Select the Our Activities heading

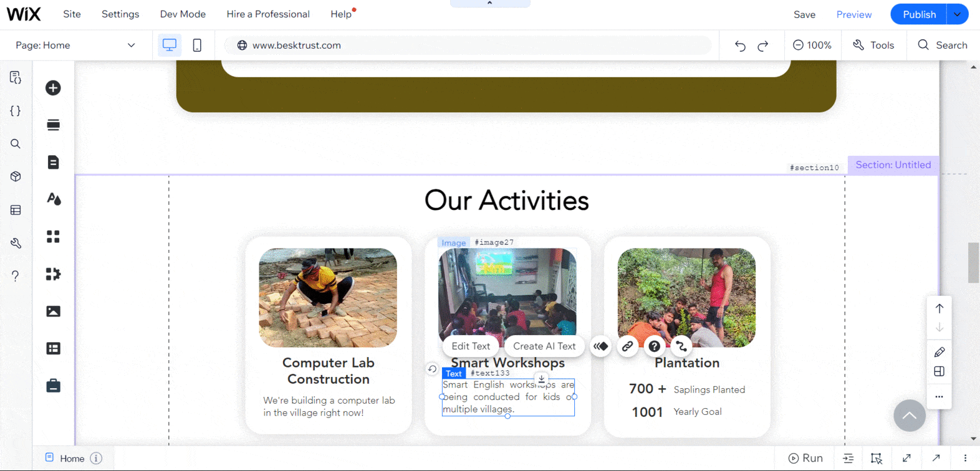click(506, 201)
